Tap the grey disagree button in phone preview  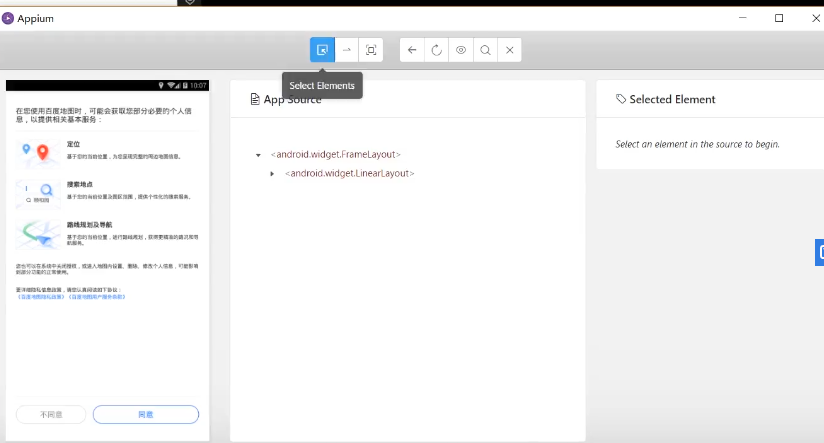(x=51, y=415)
